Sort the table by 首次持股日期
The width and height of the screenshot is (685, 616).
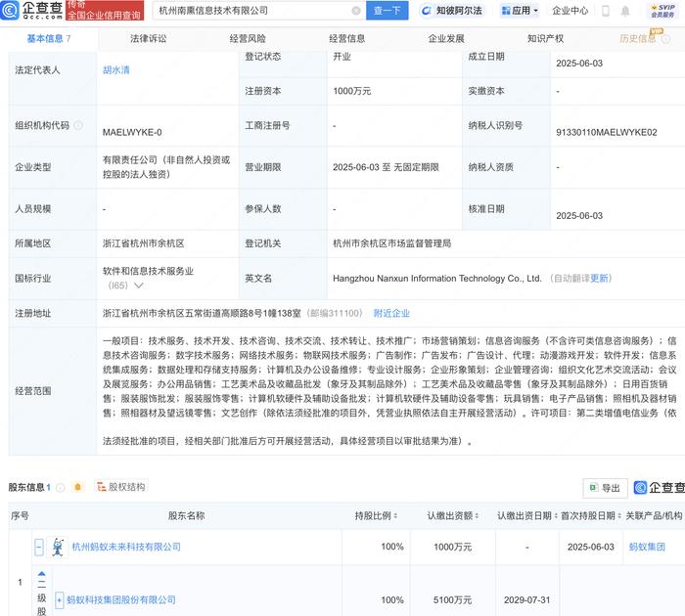[619, 516]
